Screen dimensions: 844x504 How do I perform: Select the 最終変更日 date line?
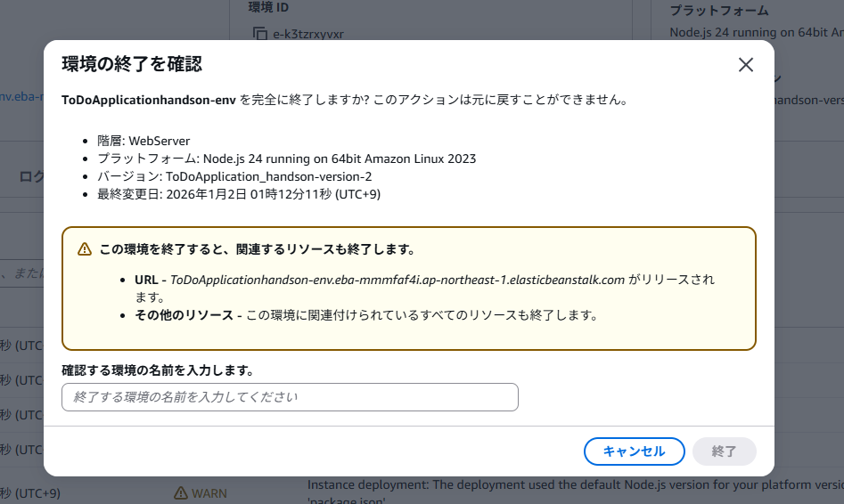(x=239, y=194)
